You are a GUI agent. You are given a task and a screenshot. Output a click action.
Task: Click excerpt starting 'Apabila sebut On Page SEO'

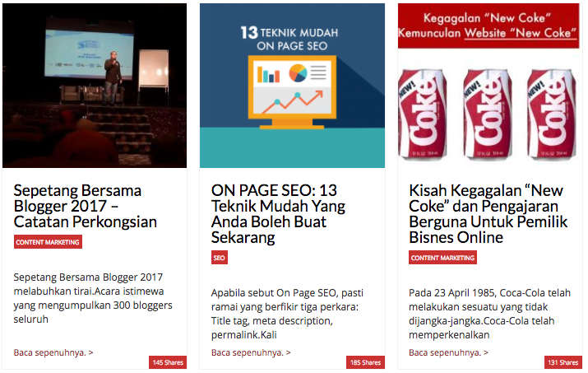click(x=287, y=314)
